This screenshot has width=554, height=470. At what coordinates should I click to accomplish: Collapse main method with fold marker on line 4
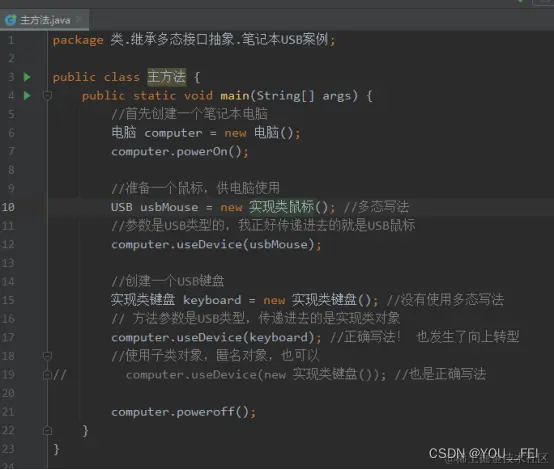[x=47, y=95]
